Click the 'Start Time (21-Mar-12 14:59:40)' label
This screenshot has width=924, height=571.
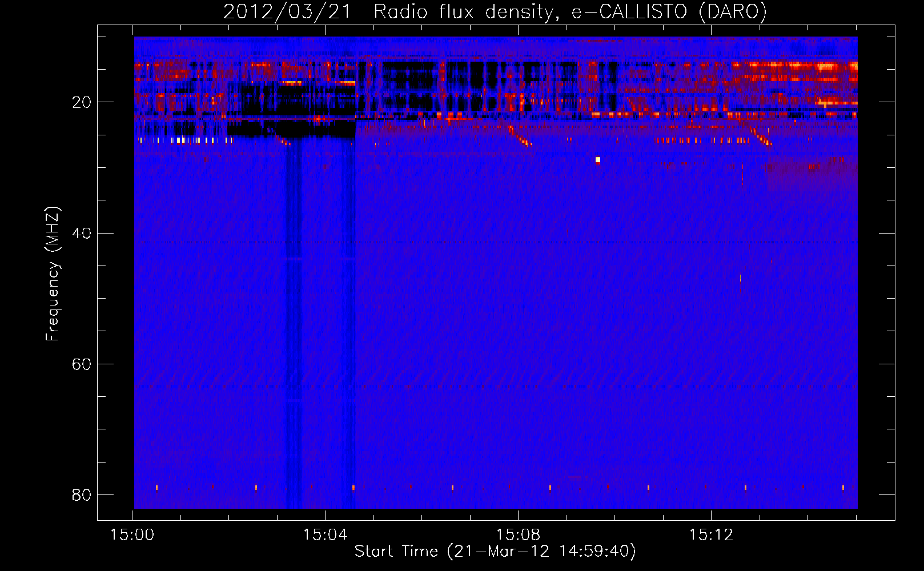[495, 552]
